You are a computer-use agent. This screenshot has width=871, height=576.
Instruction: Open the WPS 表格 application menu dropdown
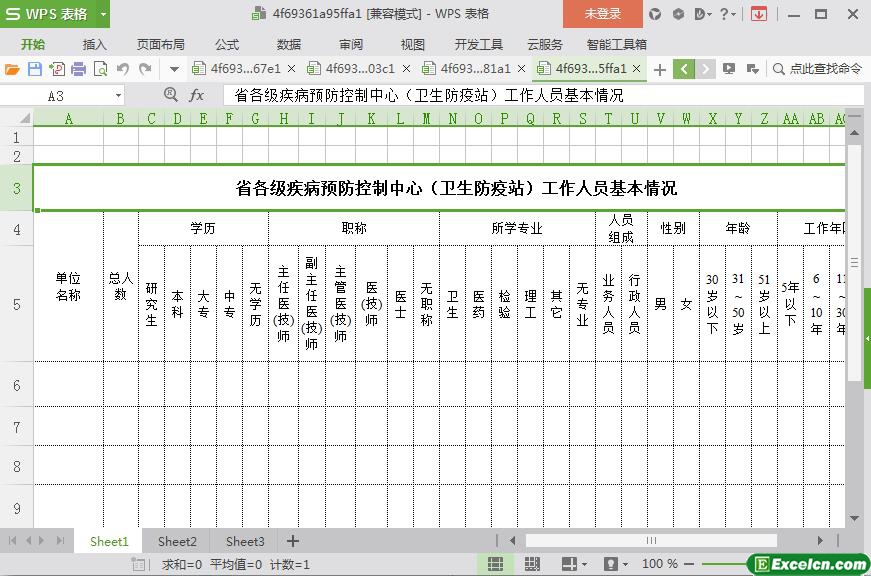103,14
